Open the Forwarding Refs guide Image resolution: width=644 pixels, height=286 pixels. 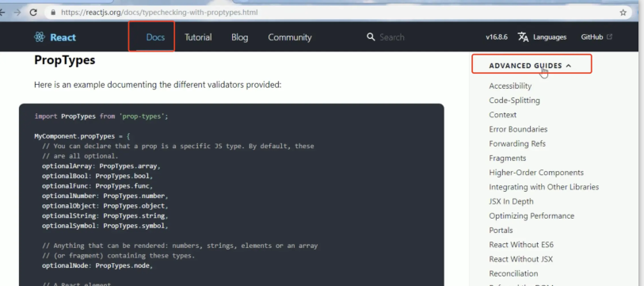(517, 144)
